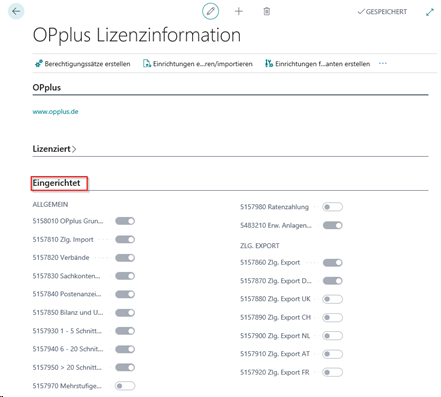Expand the Lizenziert section

coord(54,149)
